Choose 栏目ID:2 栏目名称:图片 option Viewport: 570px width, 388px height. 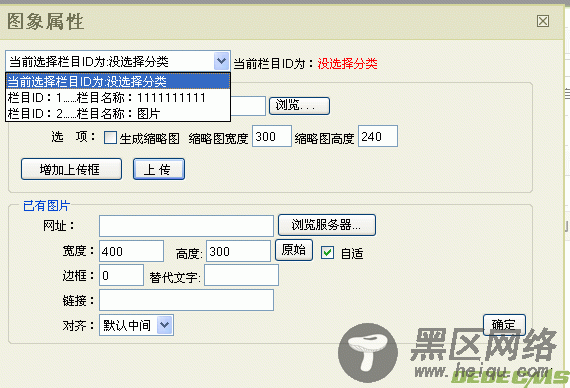(x=118, y=113)
